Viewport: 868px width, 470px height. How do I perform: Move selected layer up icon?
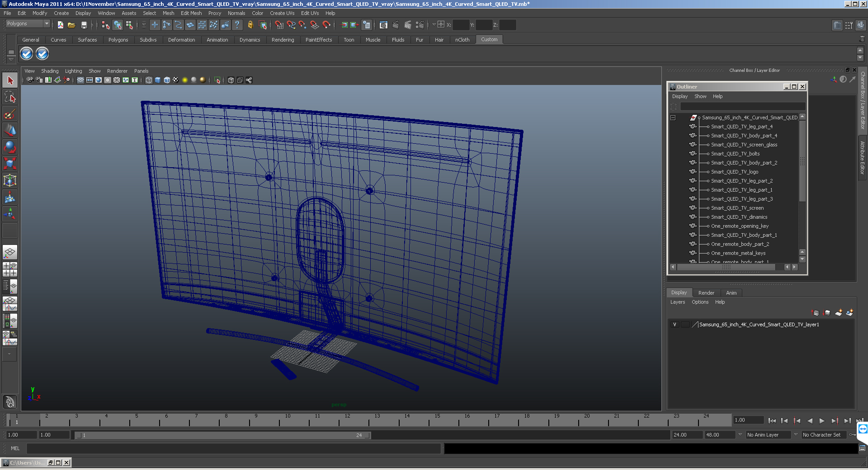(x=816, y=312)
